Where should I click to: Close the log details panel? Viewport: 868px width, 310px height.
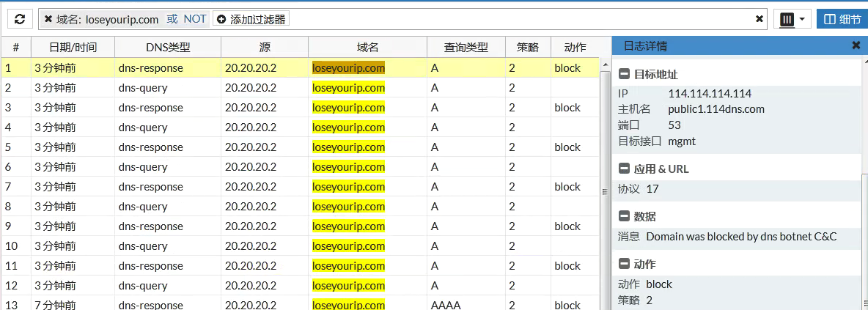point(856,45)
